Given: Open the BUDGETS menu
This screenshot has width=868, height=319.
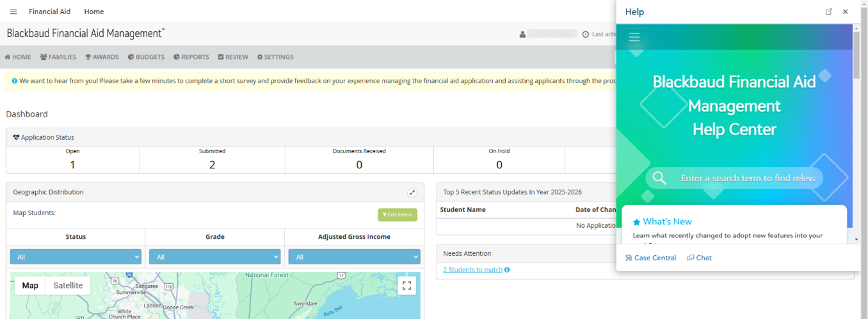Looking at the screenshot, I should pyautogui.click(x=146, y=57).
